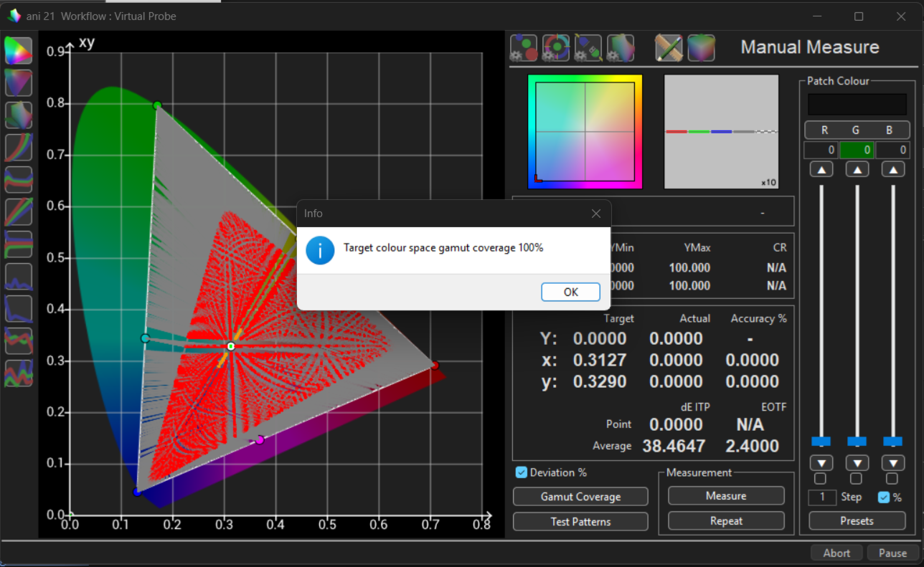This screenshot has height=567, width=924.
Task: Open the Presets button in Patch Colour
Action: point(857,521)
